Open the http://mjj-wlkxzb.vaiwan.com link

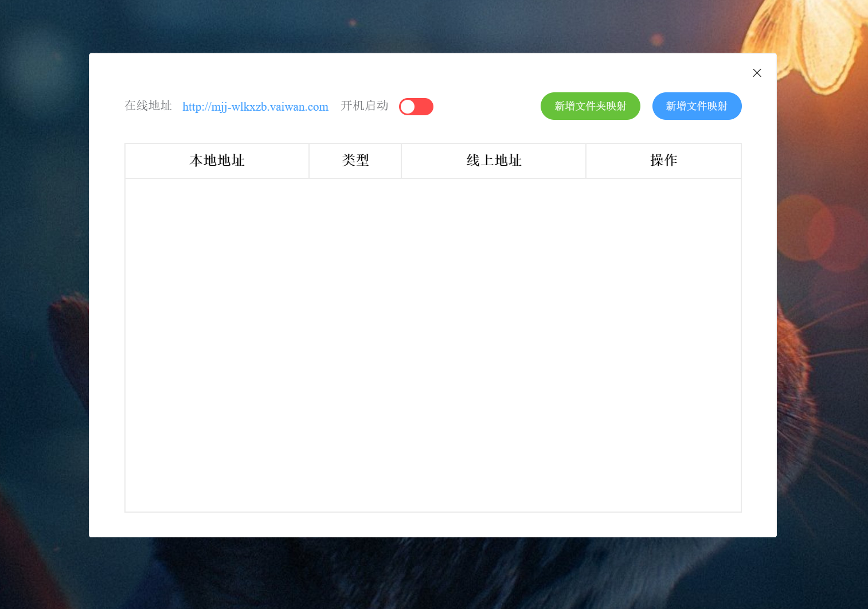click(255, 107)
